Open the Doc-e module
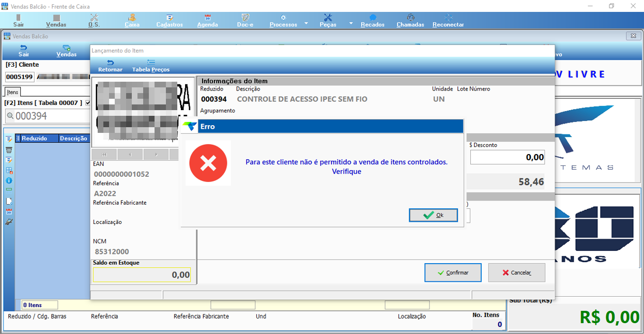The width and height of the screenshot is (644, 334). coord(245,21)
